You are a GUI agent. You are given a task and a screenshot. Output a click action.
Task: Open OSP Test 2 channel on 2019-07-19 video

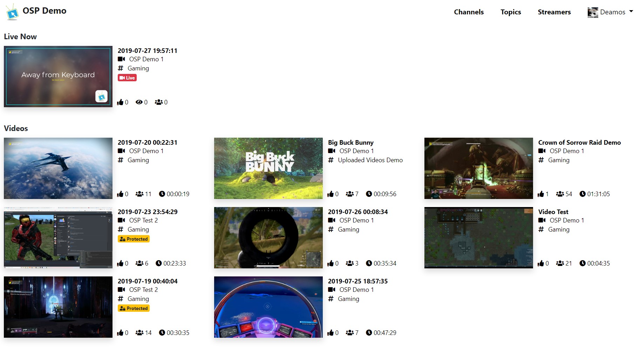tap(143, 290)
